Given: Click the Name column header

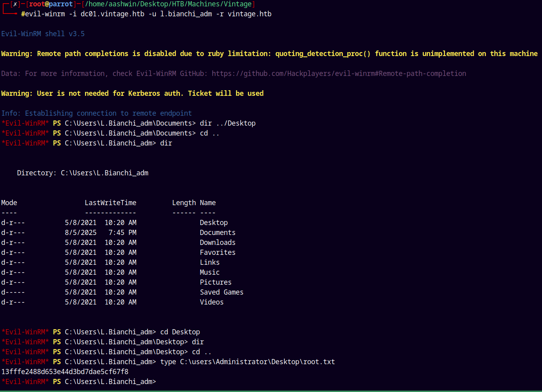Looking at the screenshot, I should tap(208, 203).
